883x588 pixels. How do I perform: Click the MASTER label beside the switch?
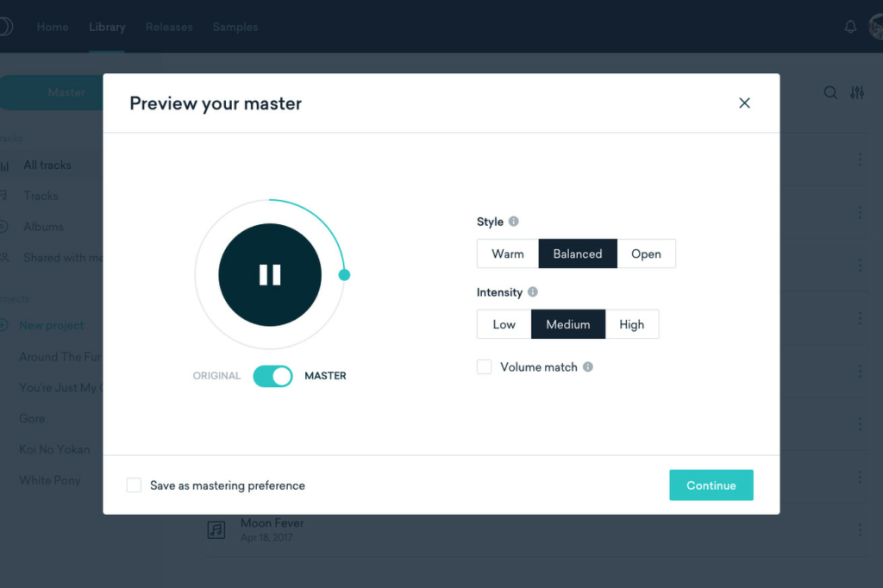[325, 376]
